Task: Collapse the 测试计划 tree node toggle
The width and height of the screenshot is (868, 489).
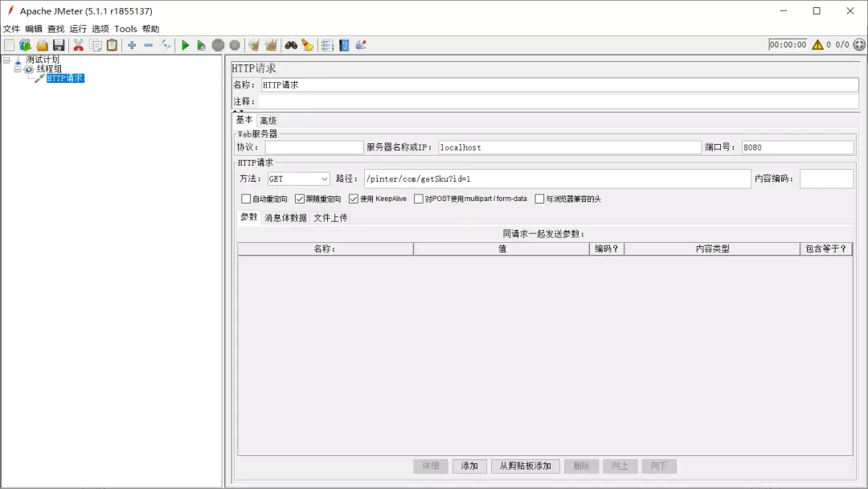Action: point(6,60)
